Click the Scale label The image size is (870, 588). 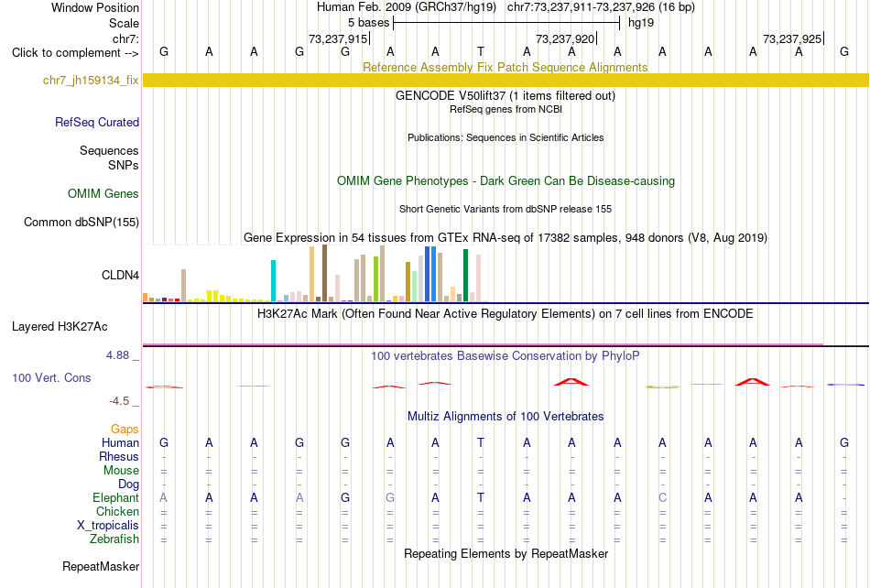click(124, 23)
